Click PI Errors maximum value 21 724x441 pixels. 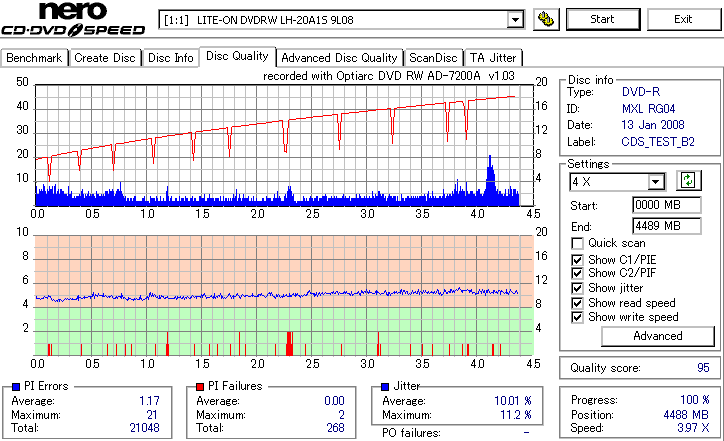click(152, 415)
